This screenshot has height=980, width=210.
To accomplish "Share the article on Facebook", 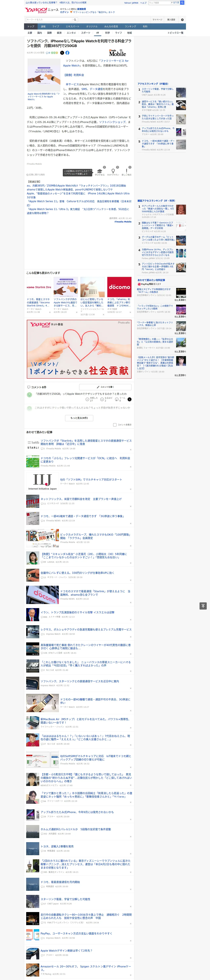I will 67,53.
